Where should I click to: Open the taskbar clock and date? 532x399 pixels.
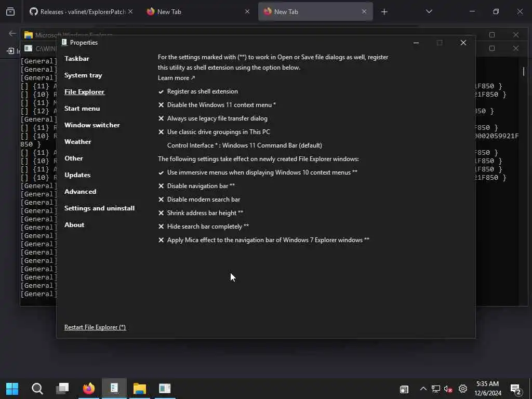point(487,389)
